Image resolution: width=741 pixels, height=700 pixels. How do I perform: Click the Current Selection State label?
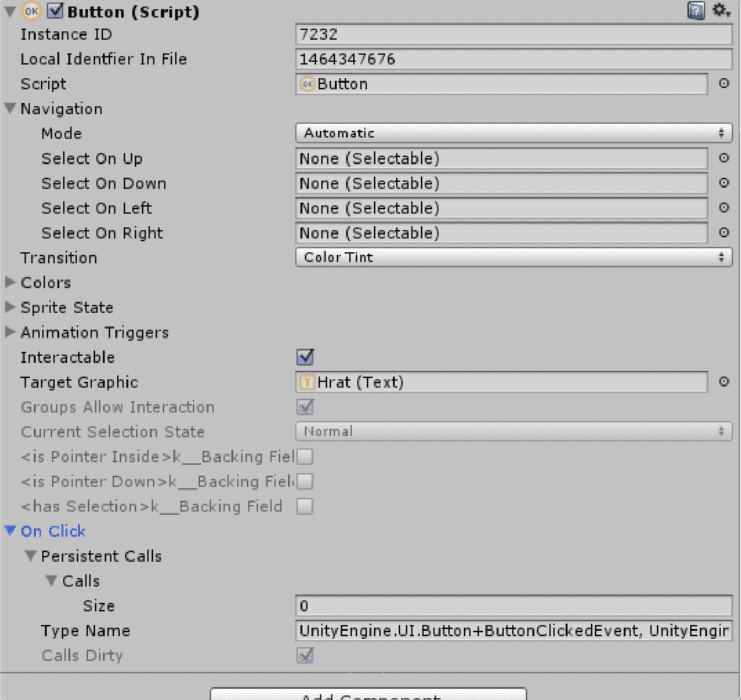[x=113, y=432]
